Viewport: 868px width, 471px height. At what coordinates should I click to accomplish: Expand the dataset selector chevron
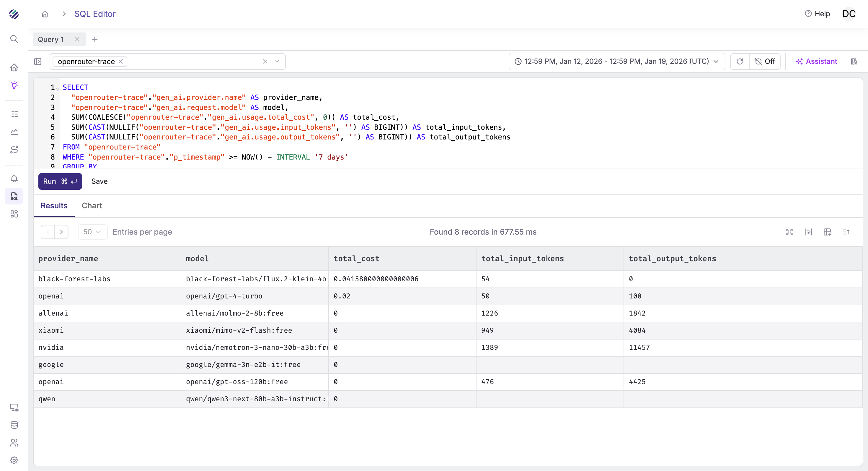[x=277, y=61]
